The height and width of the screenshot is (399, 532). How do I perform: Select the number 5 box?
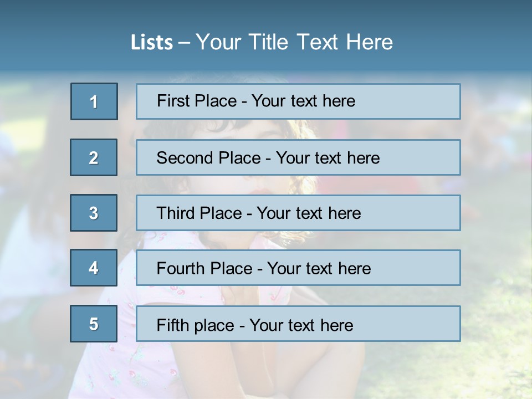pyautogui.click(x=94, y=324)
